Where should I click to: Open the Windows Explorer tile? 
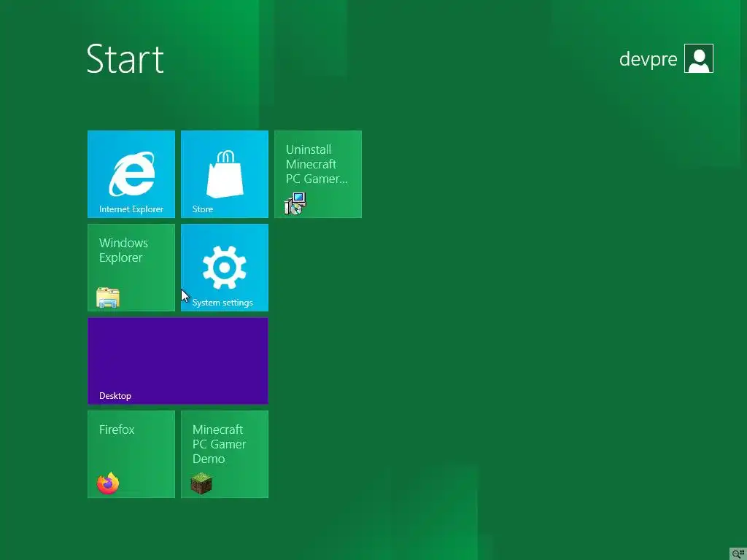coord(131,267)
